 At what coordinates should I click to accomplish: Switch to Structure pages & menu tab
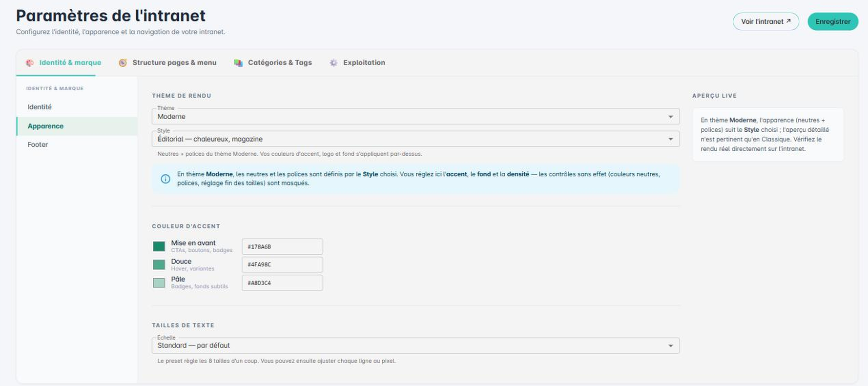coord(167,62)
